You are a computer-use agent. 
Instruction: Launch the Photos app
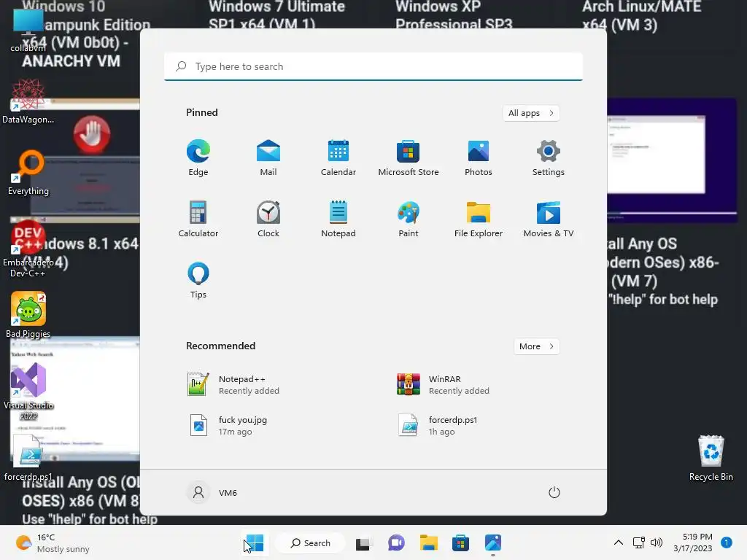click(479, 157)
